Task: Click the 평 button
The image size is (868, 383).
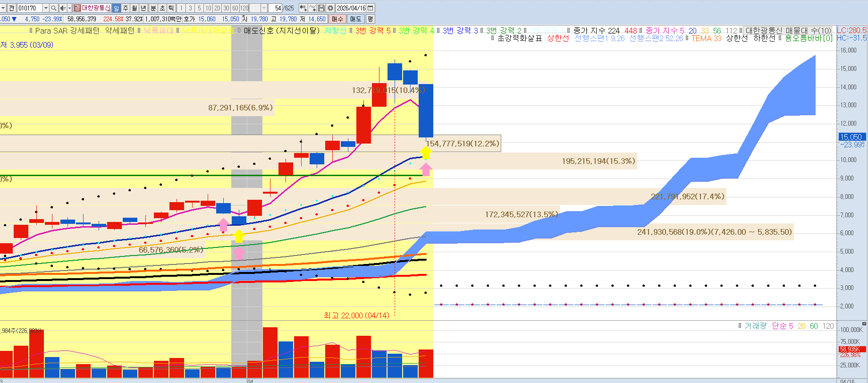Action: (x=370, y=19)
